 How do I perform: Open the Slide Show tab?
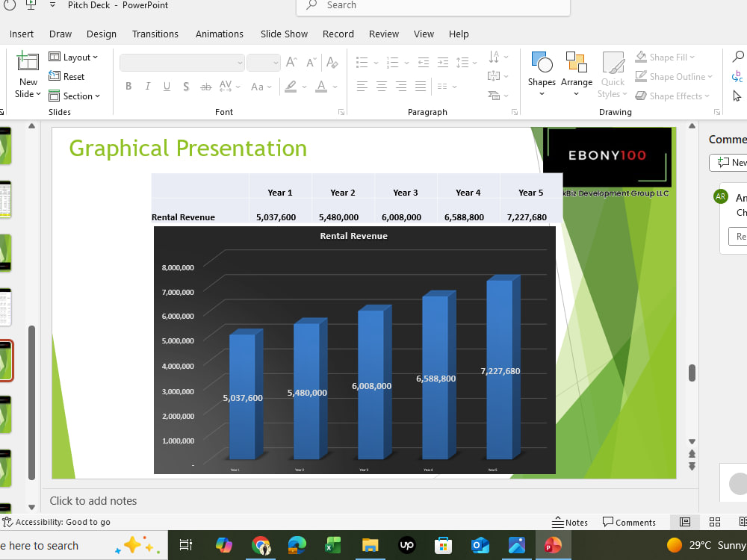tap(284, 34)
